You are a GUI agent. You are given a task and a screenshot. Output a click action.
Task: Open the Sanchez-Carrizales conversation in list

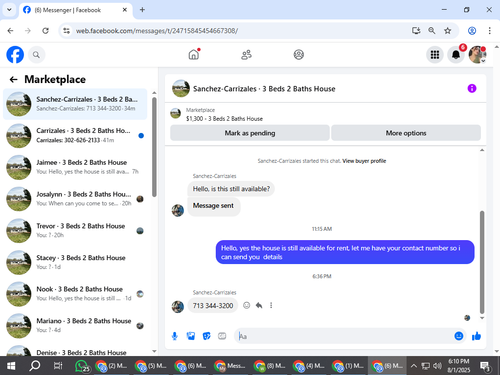pos(75,104)
